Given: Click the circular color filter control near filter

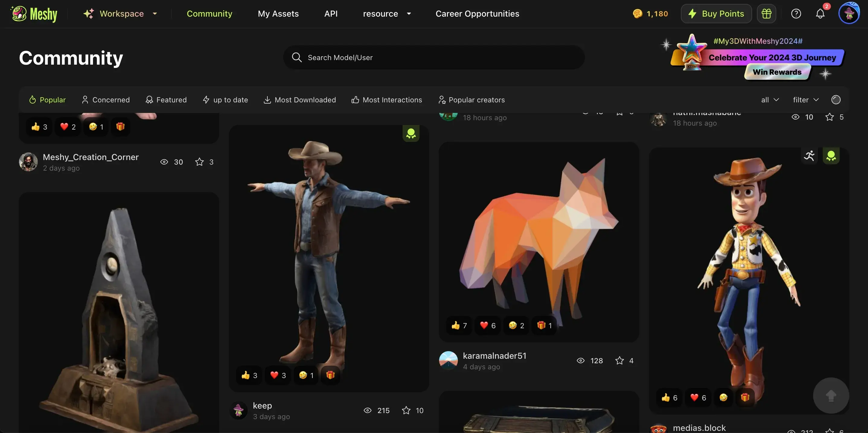Looking at the screenshot, I should (836, 99).
